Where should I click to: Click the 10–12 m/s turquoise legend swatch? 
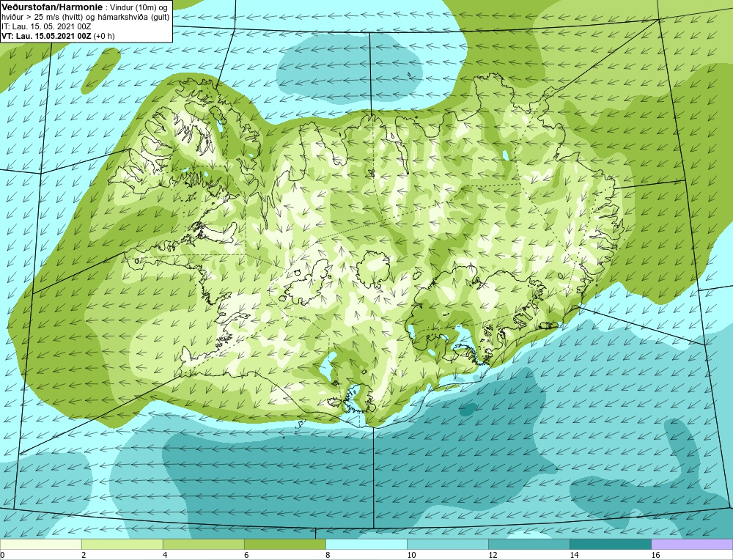click(447, 544)
